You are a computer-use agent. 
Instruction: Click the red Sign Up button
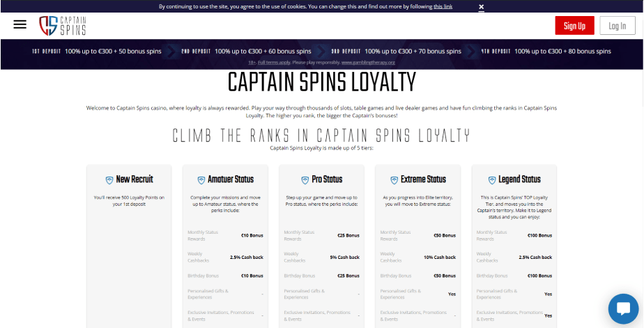click(574, 26)
